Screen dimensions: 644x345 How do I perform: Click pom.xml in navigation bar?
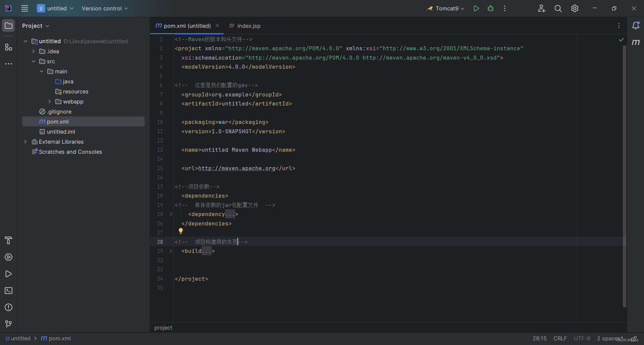coord(56,338)
